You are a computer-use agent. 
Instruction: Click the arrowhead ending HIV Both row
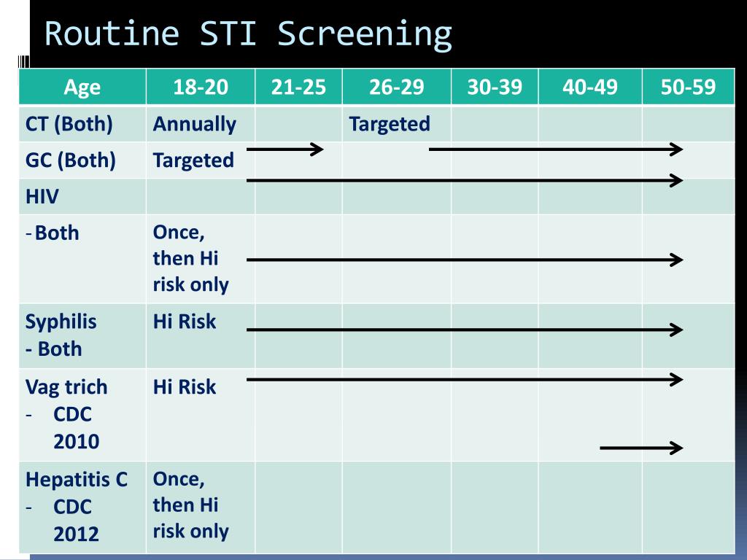[x=676, y=260]
